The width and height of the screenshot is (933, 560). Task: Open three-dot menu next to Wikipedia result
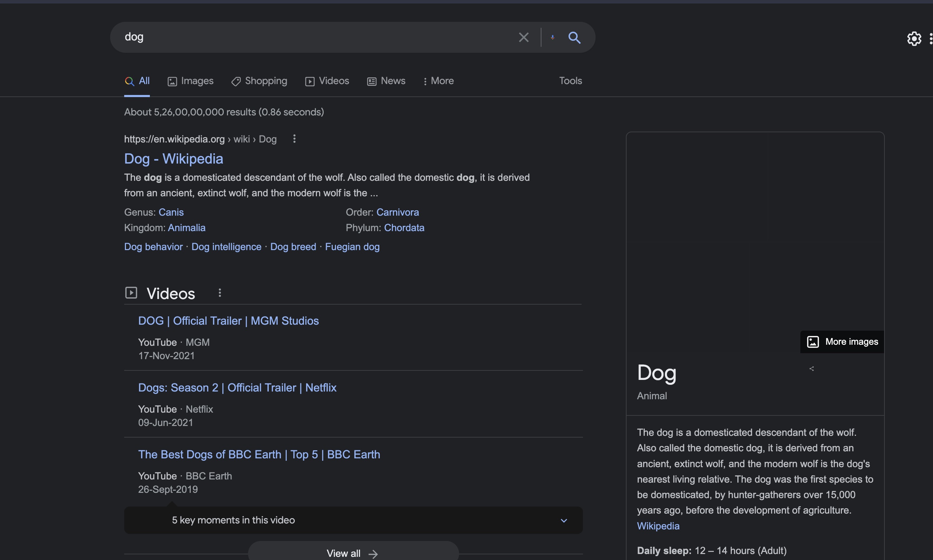click(294, 139)
